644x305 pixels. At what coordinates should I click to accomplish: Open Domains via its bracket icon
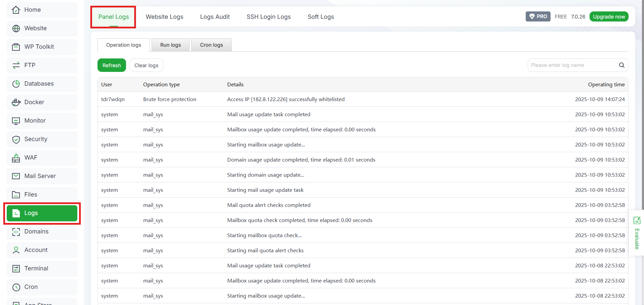pos(16,232)
